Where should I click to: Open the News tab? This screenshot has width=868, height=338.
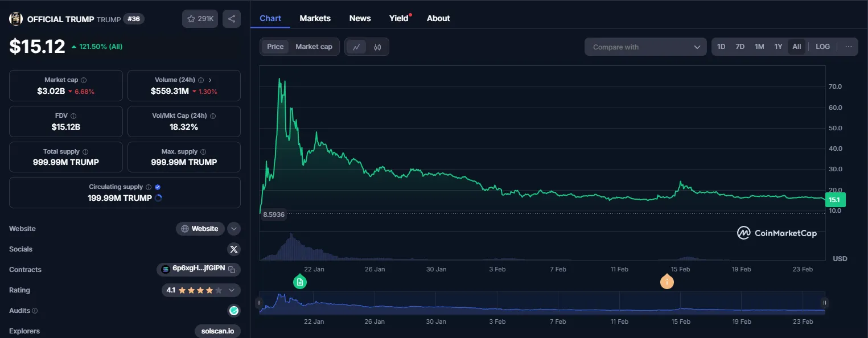(360, 18)
